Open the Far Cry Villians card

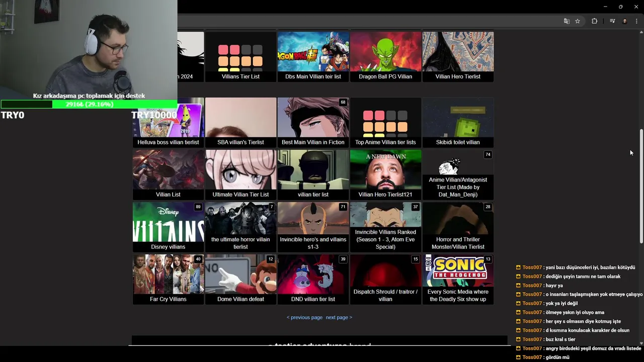tap(168, 280)
